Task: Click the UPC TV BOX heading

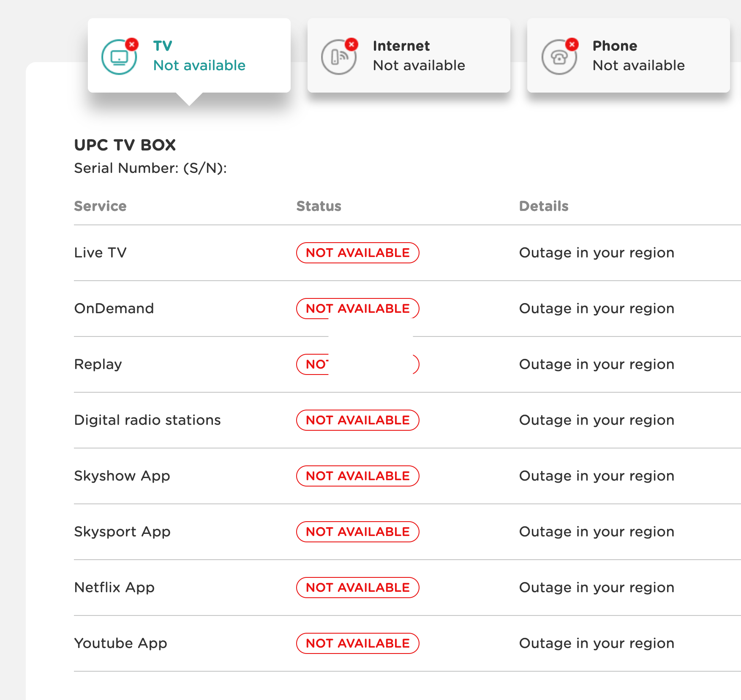Action: click(x=125, y=145)
